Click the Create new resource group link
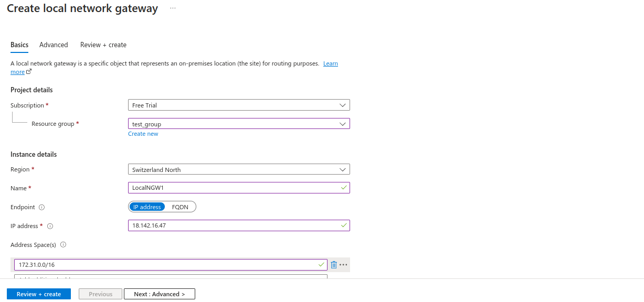The height and width of the screenshot is (302, 644). pyautogui.click(x=143, y=134)
